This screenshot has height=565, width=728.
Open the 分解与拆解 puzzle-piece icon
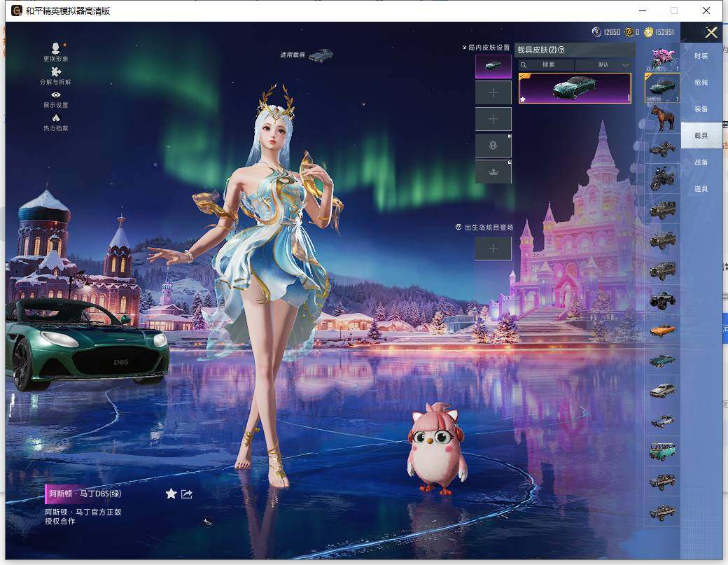56,72
